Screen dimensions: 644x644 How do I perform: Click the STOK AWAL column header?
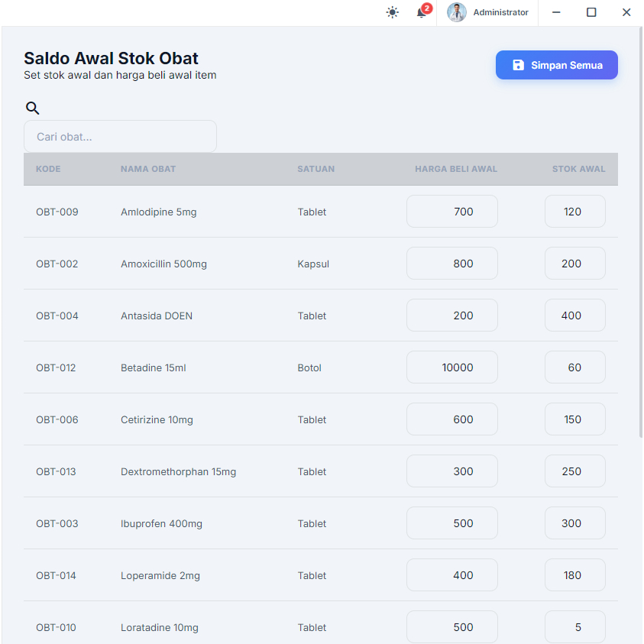[x=579, y=169]
